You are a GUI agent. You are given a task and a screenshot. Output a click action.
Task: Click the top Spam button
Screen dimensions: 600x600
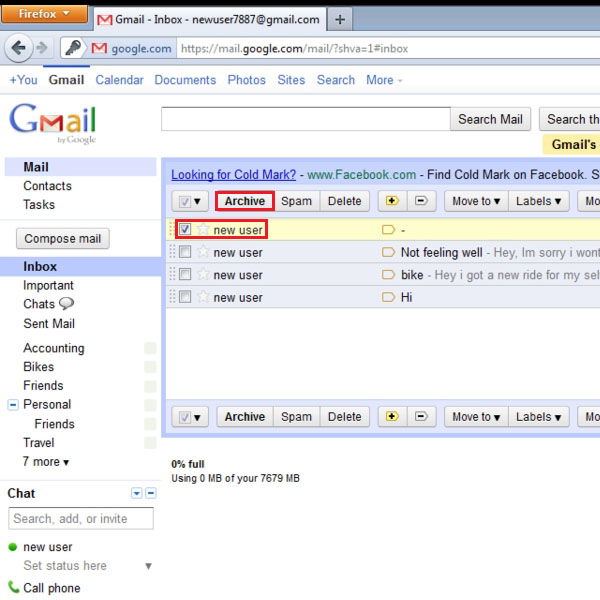(297, 201)
